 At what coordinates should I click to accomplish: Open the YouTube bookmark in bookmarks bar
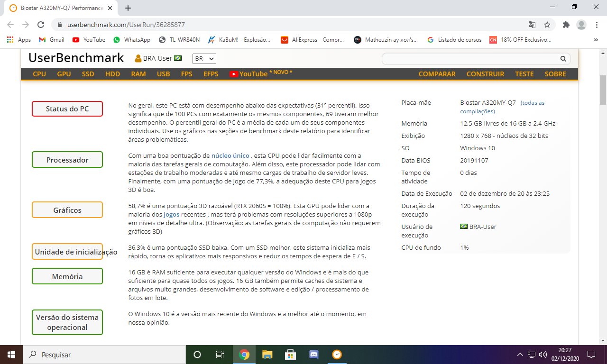click(x=89, y=40)
